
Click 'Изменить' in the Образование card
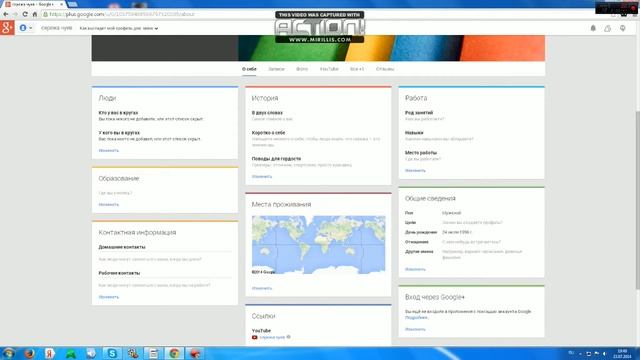tap(109, 204)
